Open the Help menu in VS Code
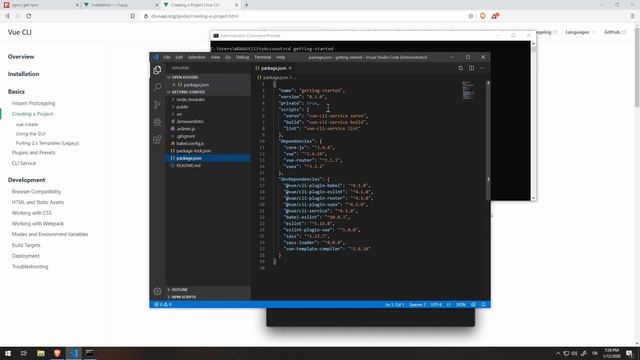Image resolution: width=640 pixels, height=360 pixels. point(280,57)
